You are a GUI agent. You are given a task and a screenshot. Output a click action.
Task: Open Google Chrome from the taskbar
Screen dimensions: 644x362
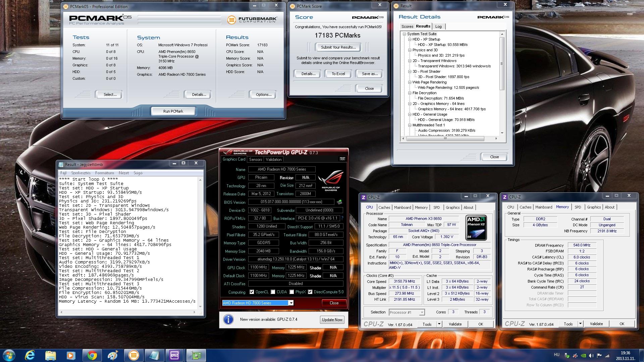click(x=92, y=355)
